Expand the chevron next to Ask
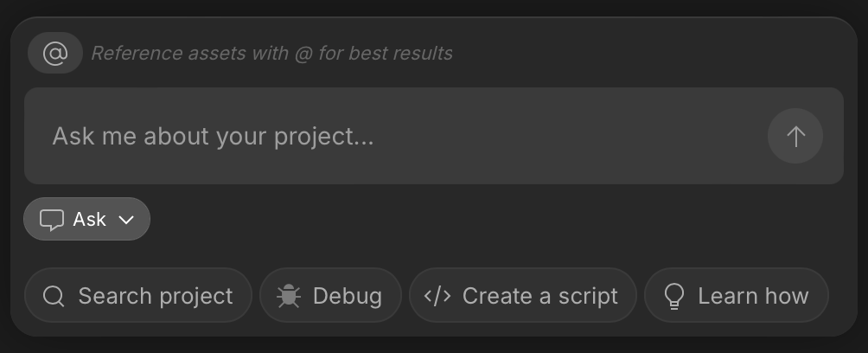 pyautogui.click(x=126, y=220)
